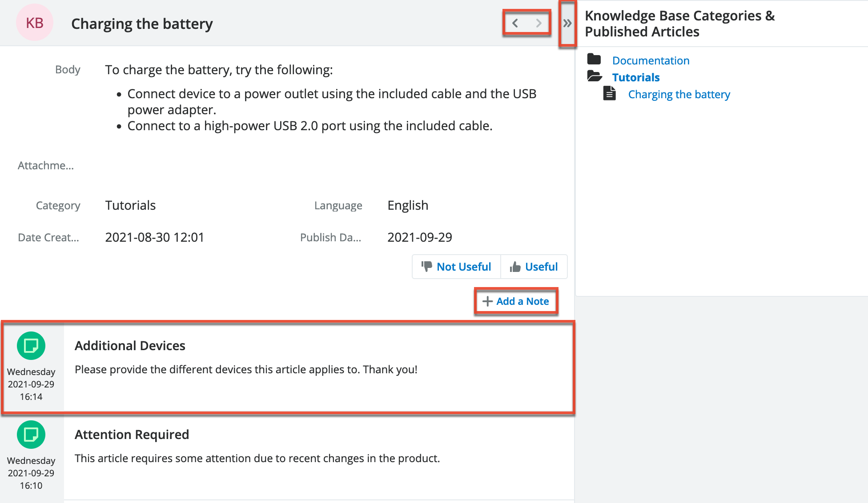Rate the article as Useful
This screenshot has width=868, height=503.
(534, 267)
